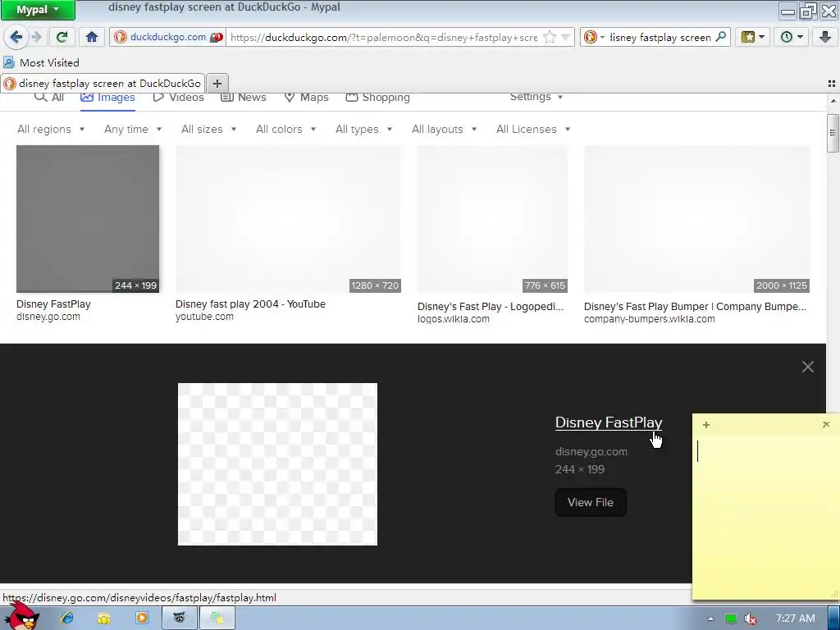Select the 244 × 199 Disney FastPlay thumbnail
The image size is (840, 630).
(88, 219)
